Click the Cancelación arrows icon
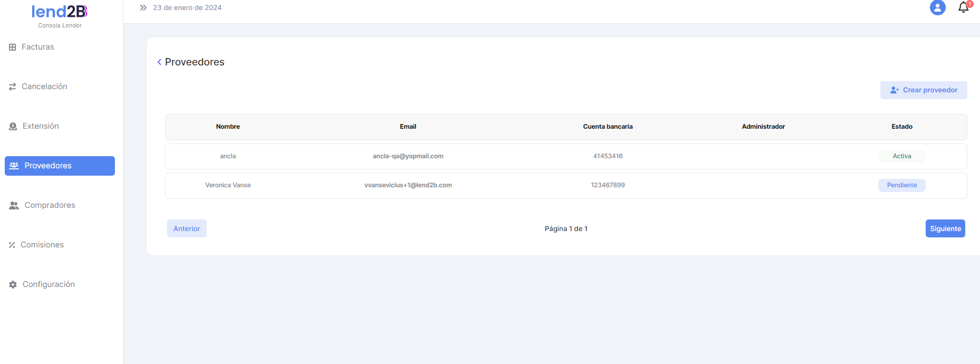This screenshot has height=364, width=980. coord(13,87)
